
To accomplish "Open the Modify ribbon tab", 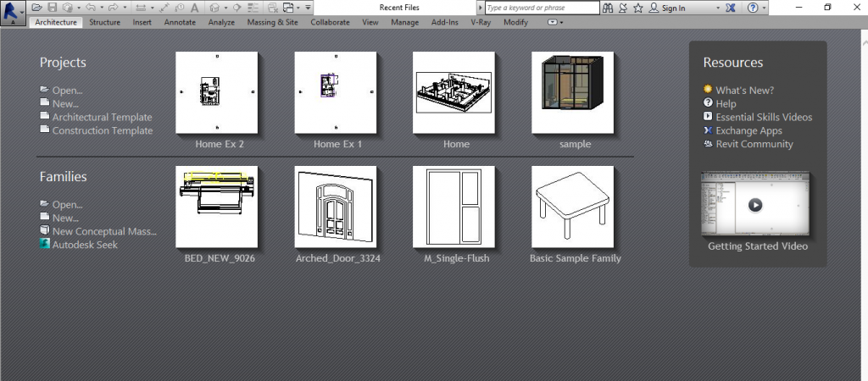I will (x=516, y=22).
